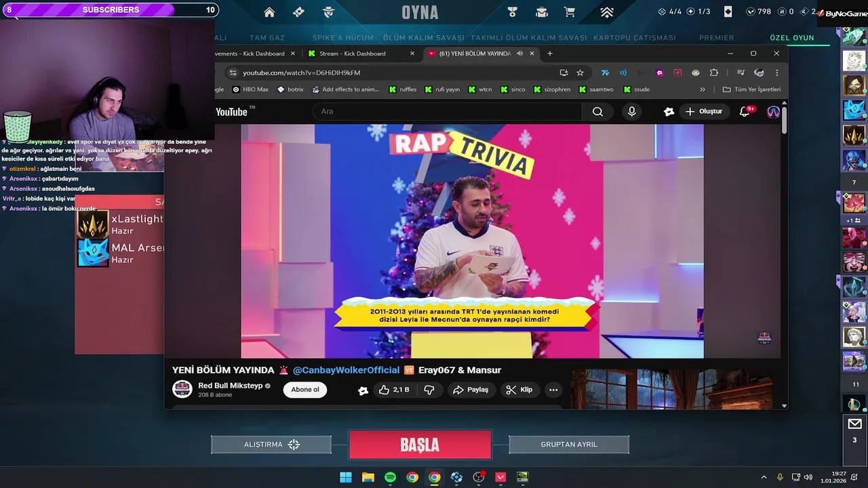
Task: Click the BAŞLA start button
Action: click(420, 445)
